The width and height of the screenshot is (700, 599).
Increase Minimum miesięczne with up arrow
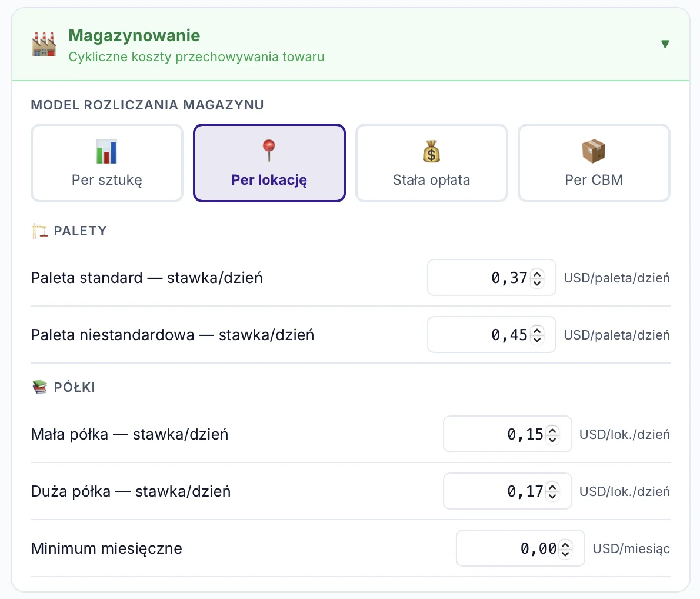(566, 544)
